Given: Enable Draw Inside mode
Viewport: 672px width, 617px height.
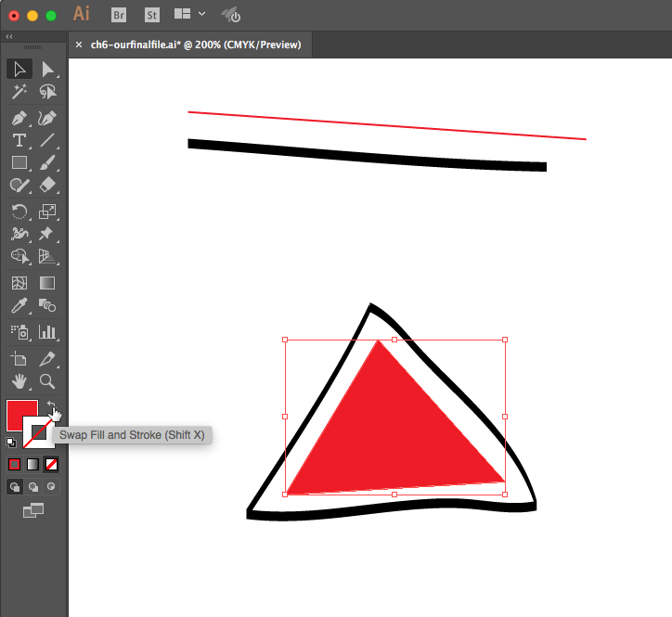Looking at the screenshot, I should [51, 485].
